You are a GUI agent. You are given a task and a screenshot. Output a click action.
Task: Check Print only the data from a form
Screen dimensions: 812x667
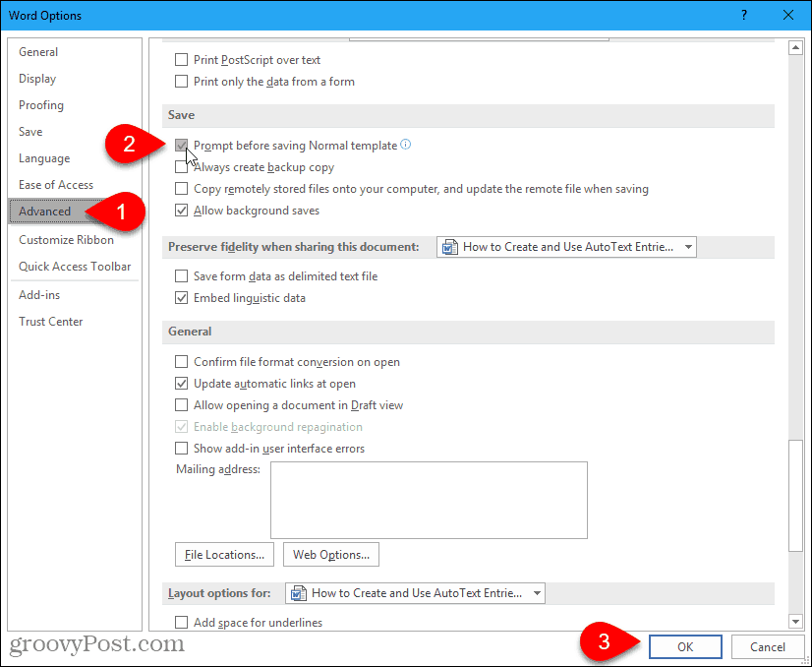point(181,82)
